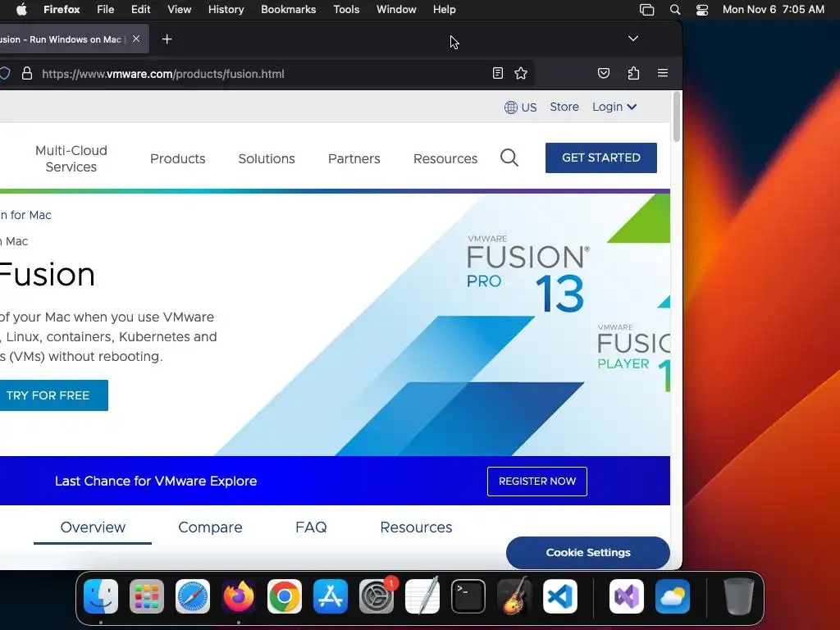Screen dimensions: 840x630
Task: Close the Run Windows on Mac tab
Action: tap(136, 39)
